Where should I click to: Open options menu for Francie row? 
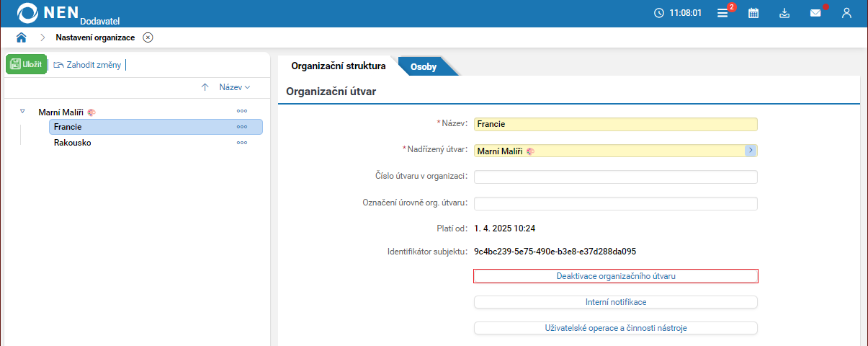pyautogui.click(x=242, y=127)
